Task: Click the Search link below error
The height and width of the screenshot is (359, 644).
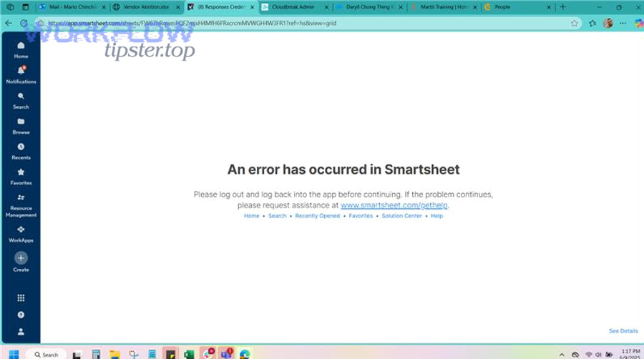Action: point(277,216)
